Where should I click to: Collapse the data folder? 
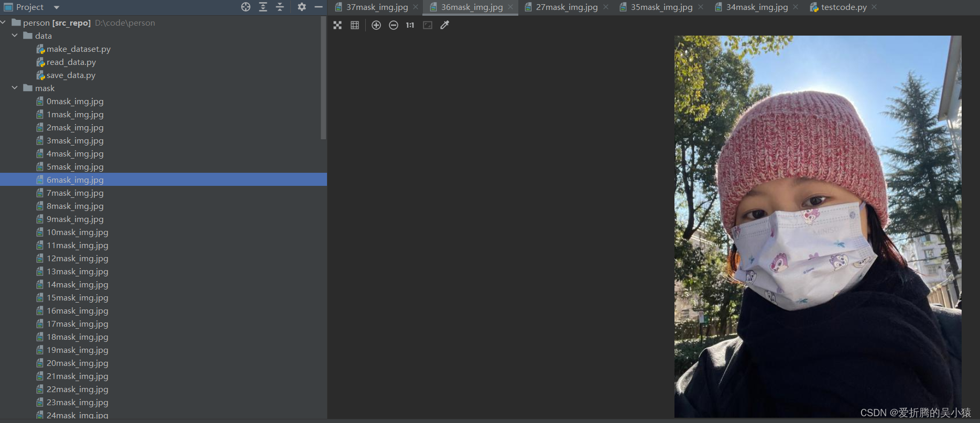pos(15,36)
